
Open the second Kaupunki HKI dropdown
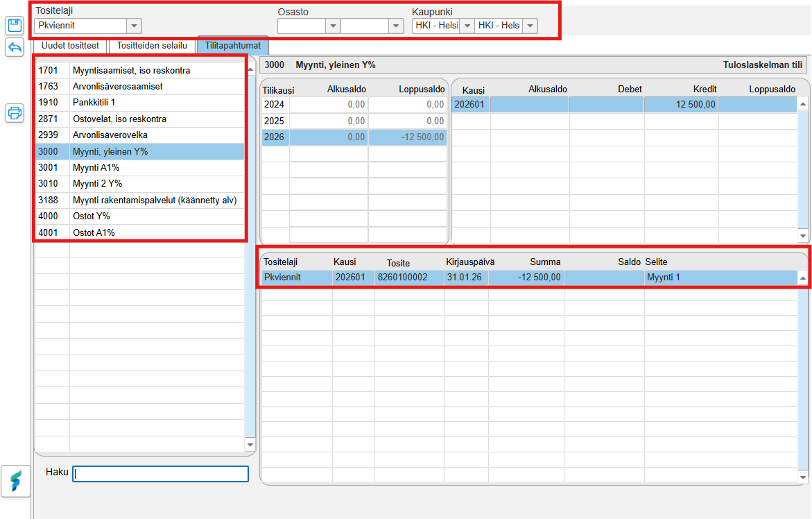530,26
